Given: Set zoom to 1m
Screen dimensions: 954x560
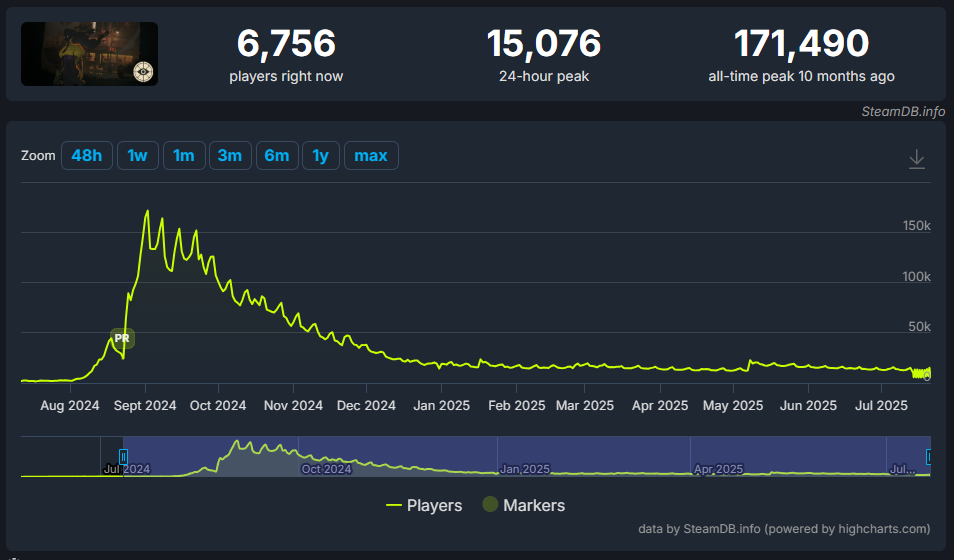Looking at the screenshot, I should click(x=184, y=155).
